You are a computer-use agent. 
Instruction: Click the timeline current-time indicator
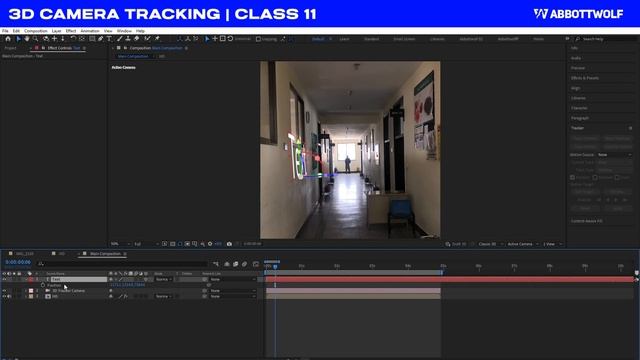275,267
